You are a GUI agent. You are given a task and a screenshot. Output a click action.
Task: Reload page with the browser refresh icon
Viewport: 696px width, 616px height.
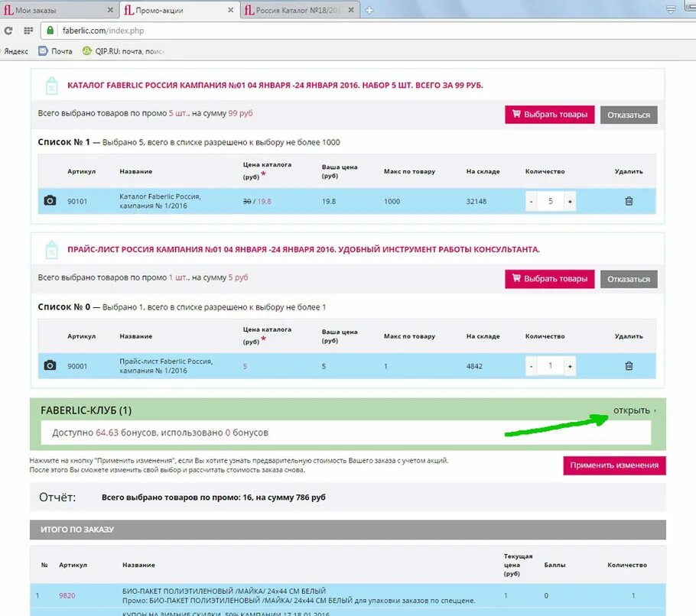point(8,31)
